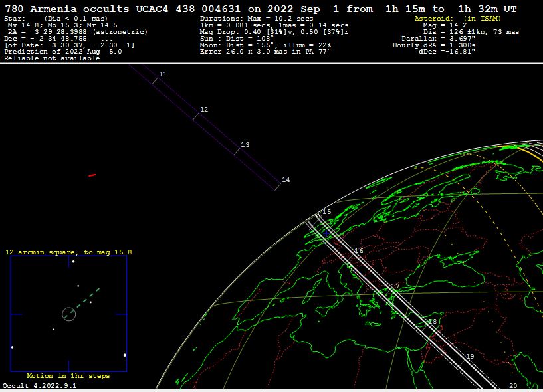Click the yellow "Asteroid: (in ISAM)" heading
Image resolution: width=543 pixels, height=392 pixels.
pos(457,19)
